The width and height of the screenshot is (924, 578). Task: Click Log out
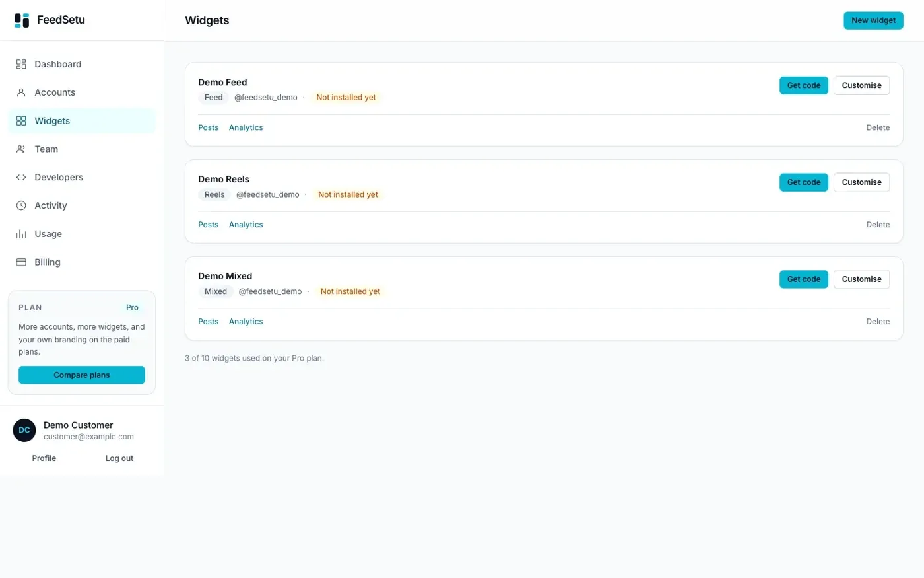(x=119, y=458)
